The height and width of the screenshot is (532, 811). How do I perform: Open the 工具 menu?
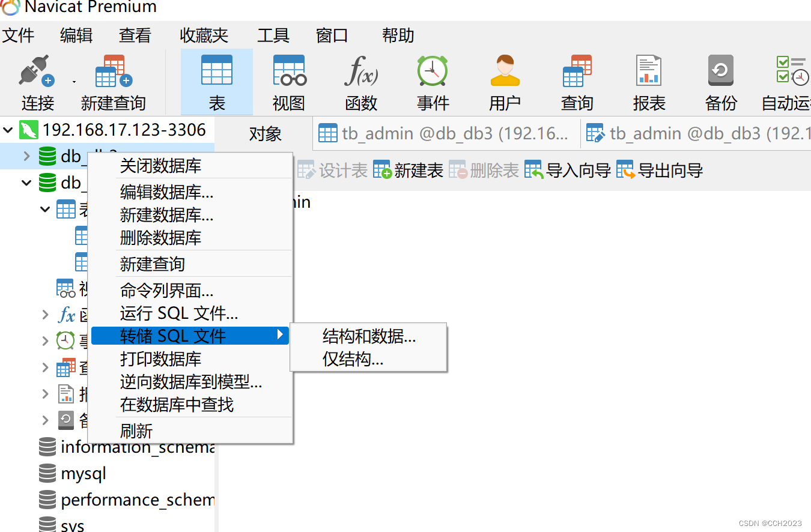(x=273, y=35)
